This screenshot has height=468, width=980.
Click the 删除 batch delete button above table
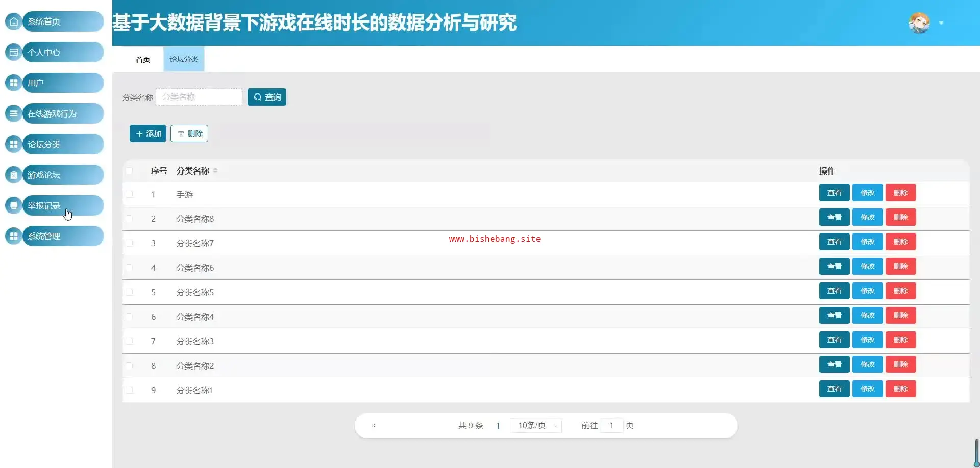tap(189, 133)
